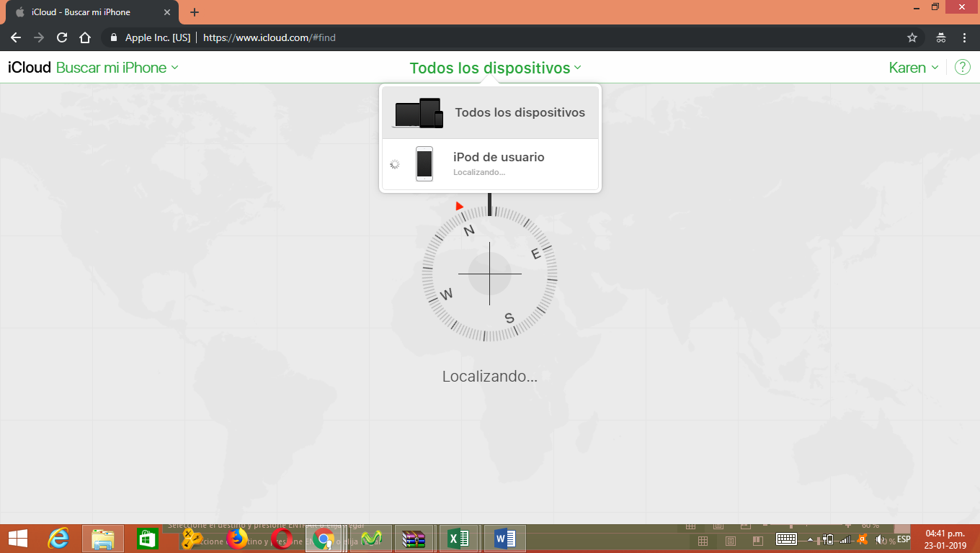Click the incognito mode indicator icon
The height and width of the screenshot is (553, 980).
click(x=941, y=37)
